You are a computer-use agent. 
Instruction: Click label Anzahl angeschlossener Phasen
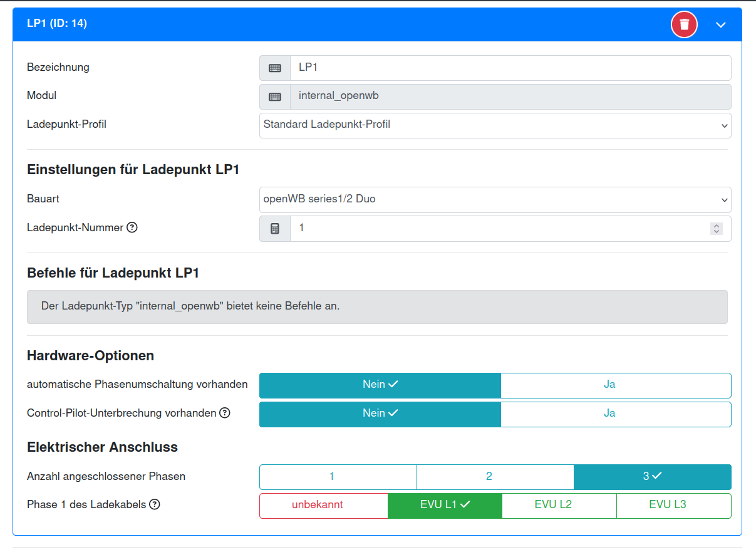pyautogui.click(x=106, y=476)
